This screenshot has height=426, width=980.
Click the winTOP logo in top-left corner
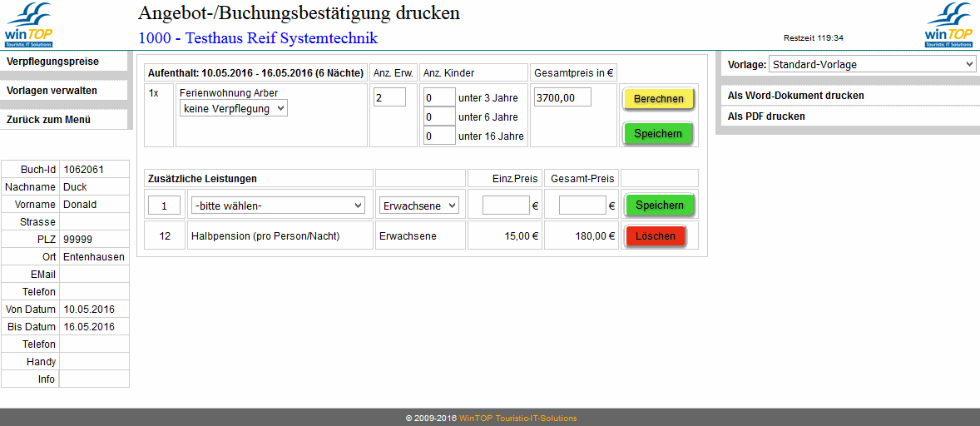[29, 25]
